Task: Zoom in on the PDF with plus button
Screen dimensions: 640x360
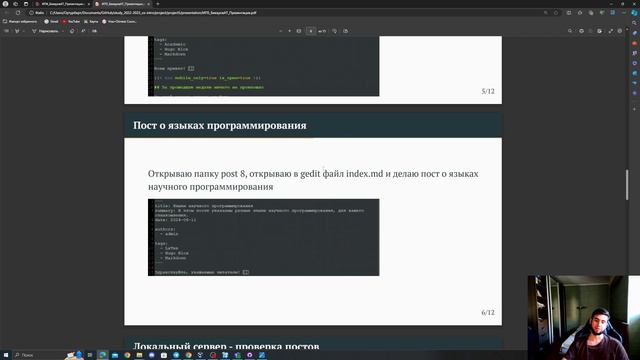Action: pyautogui.click(x=289, y=31)
